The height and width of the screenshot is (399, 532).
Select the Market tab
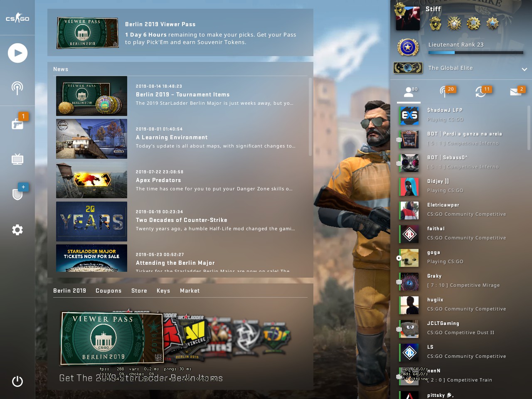[x=190, y=291]
